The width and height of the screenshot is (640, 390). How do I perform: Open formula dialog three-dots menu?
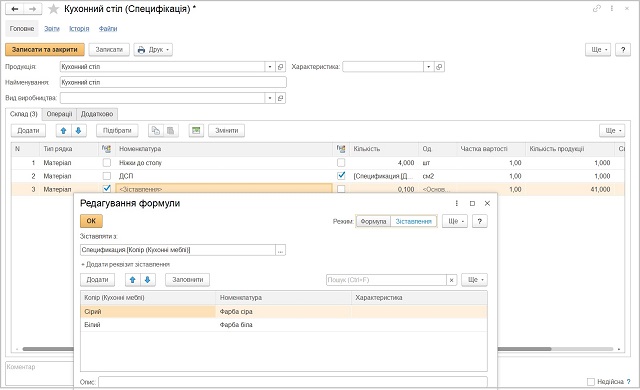[456, 203]
